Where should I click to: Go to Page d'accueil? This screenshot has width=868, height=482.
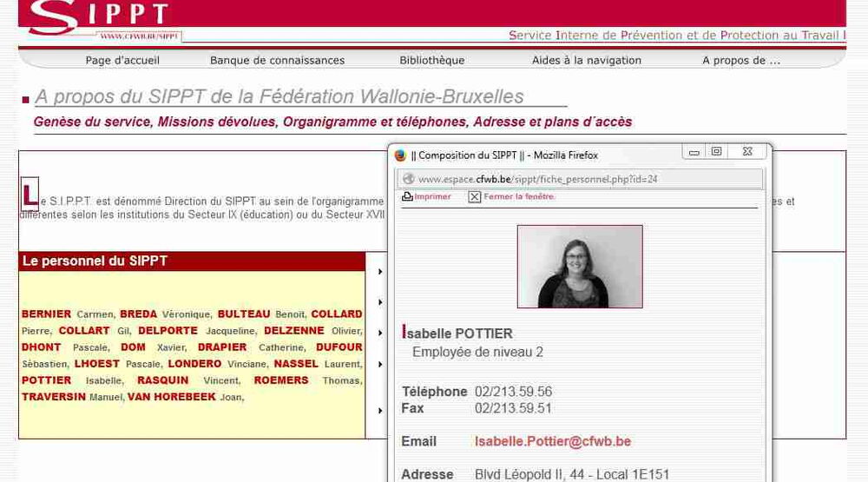click(x=122, y=60)
